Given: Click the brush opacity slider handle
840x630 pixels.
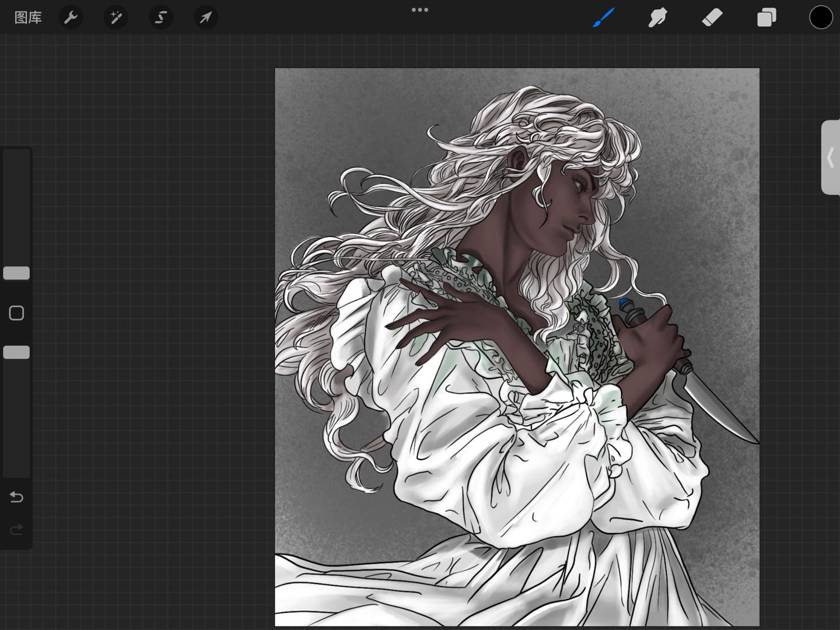Looking at the screenshot, I should pos(16,352).
